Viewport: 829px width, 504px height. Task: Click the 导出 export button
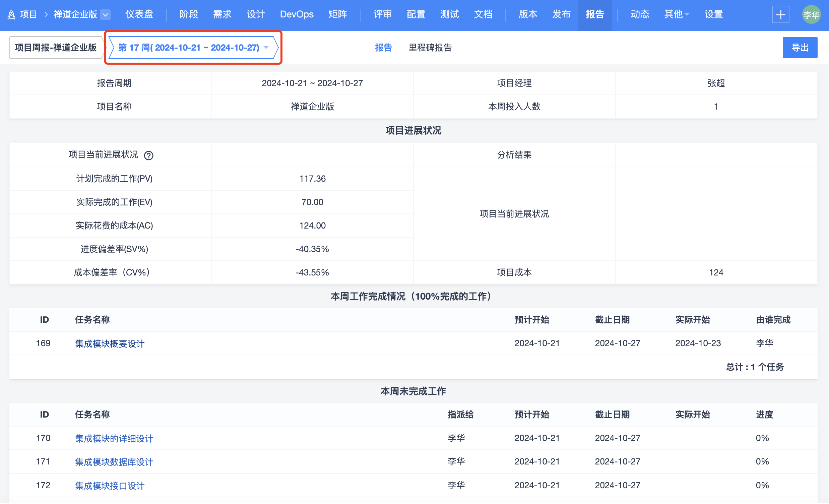[x=800, y=48]
